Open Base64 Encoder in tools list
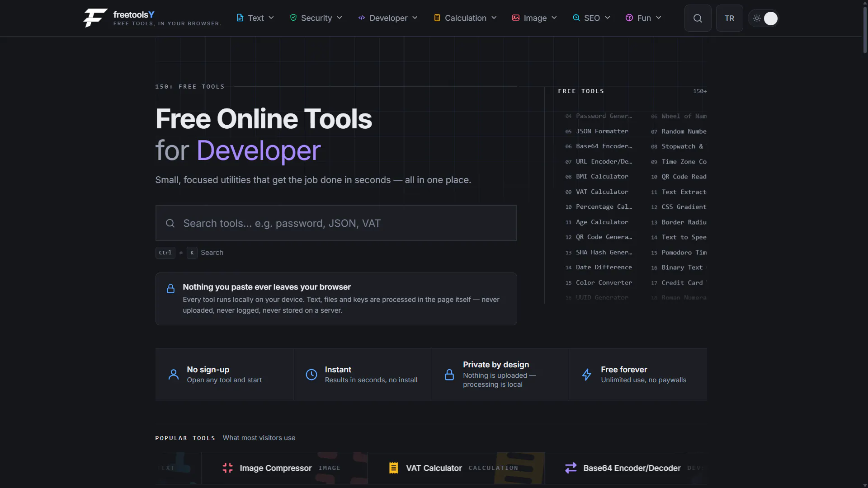The width and height of the screenshot is (868, 488). pos(599,146)
